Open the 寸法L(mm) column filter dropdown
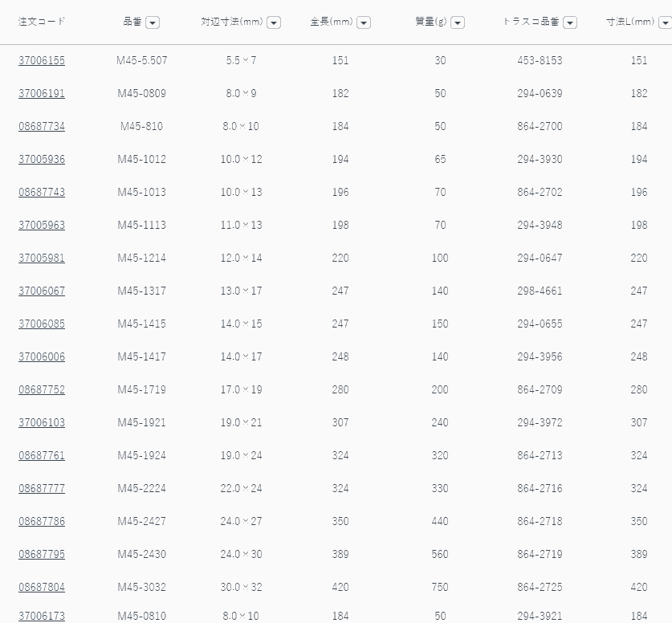 click(x=666, y=22)
